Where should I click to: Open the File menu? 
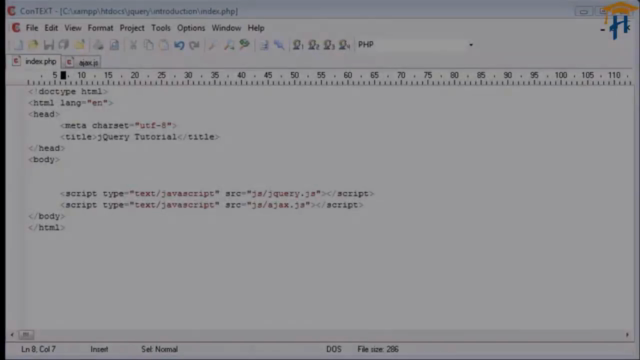tap(32, 28)
